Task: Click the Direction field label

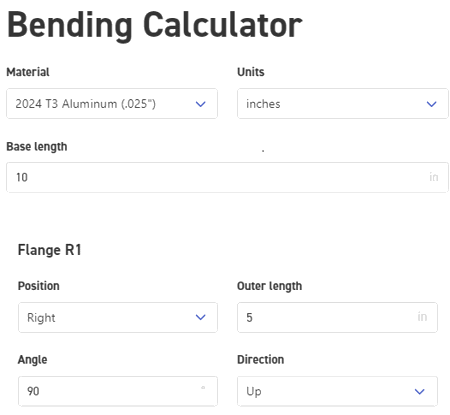Action: coord(260,360)
